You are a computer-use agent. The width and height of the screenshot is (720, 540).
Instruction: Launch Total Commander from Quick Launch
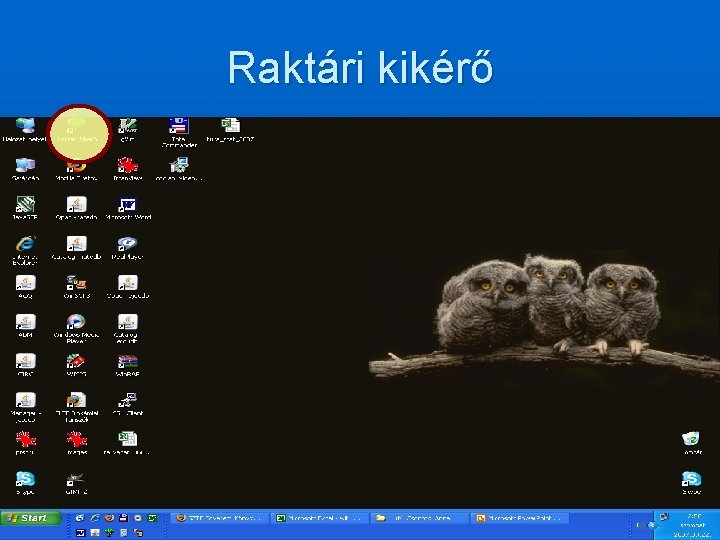point(124,518)
